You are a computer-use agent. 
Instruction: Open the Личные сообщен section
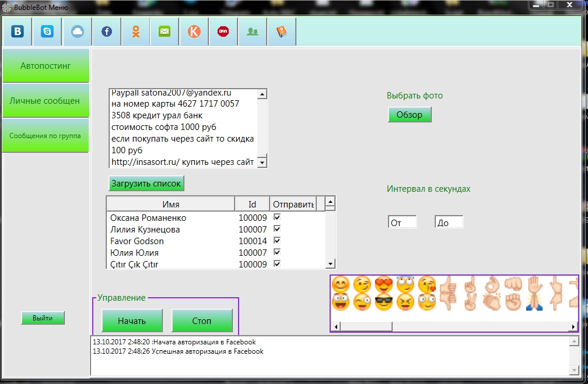45,100
